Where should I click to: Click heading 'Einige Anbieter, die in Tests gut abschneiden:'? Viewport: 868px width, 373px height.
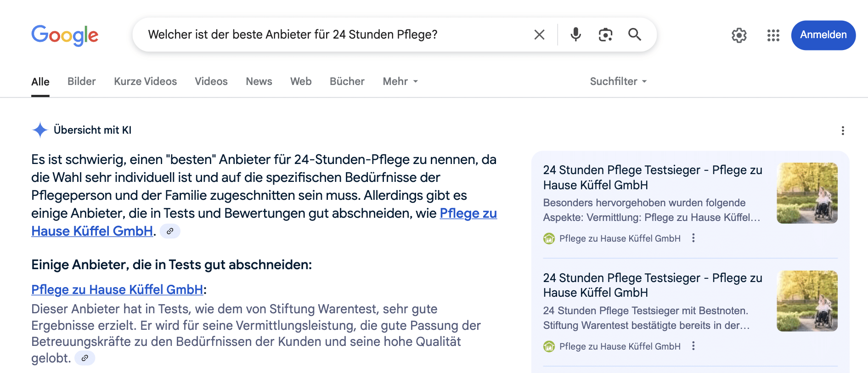(x=172, y=265)
